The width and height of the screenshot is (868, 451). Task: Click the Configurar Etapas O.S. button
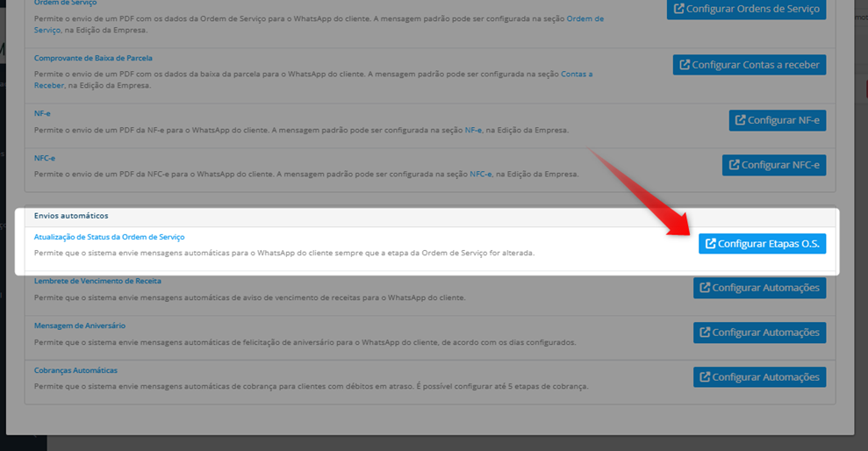pyautogui.click(x=763, y=243)
